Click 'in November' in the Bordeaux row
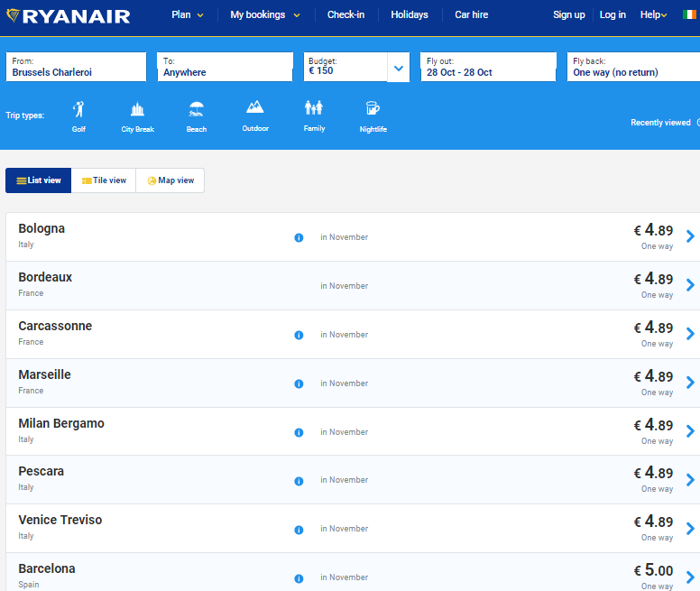Image resolution: width=700 pixels, height=591 pixels. click(x=345, y=286)
